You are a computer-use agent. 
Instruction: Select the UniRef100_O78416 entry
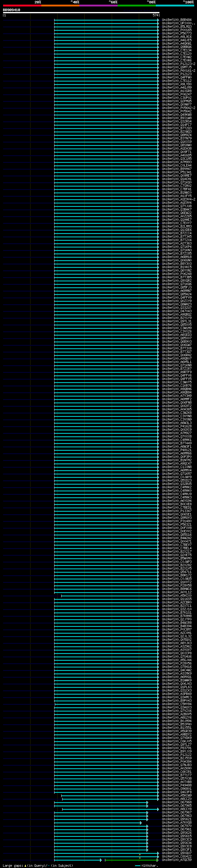tap(177, 667)
